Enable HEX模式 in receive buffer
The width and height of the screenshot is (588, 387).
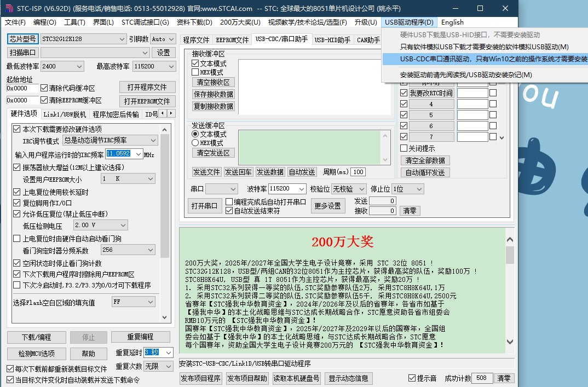coord(195,72)
